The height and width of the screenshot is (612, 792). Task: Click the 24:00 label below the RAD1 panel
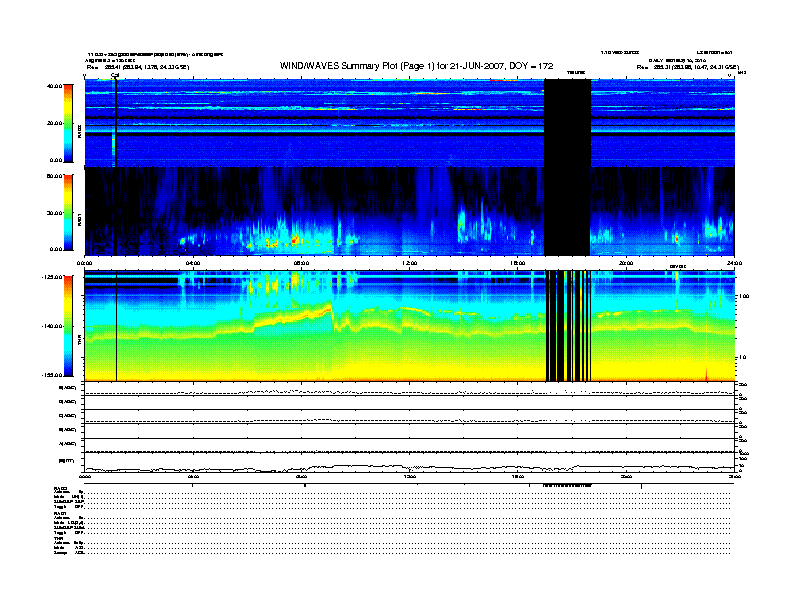click(734, 263)
